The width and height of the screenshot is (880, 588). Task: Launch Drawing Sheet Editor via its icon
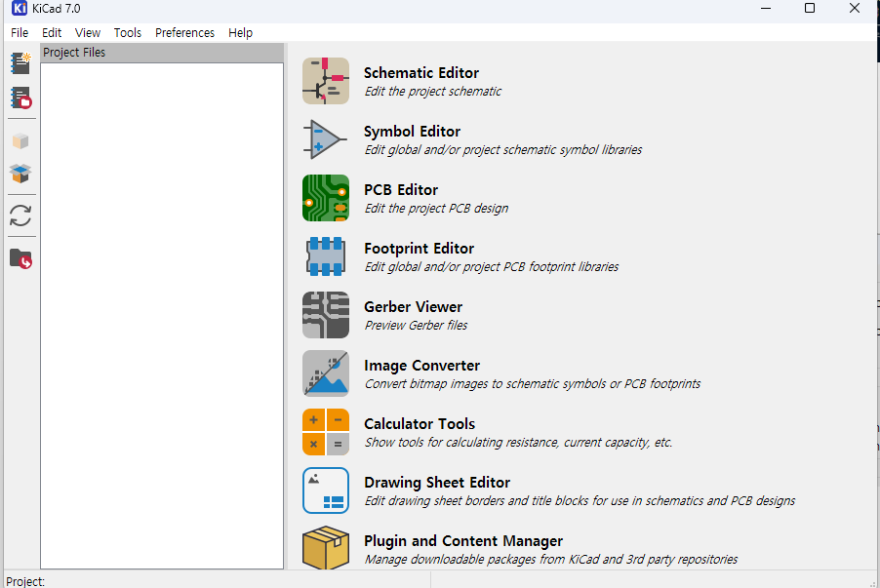point(326,490)
